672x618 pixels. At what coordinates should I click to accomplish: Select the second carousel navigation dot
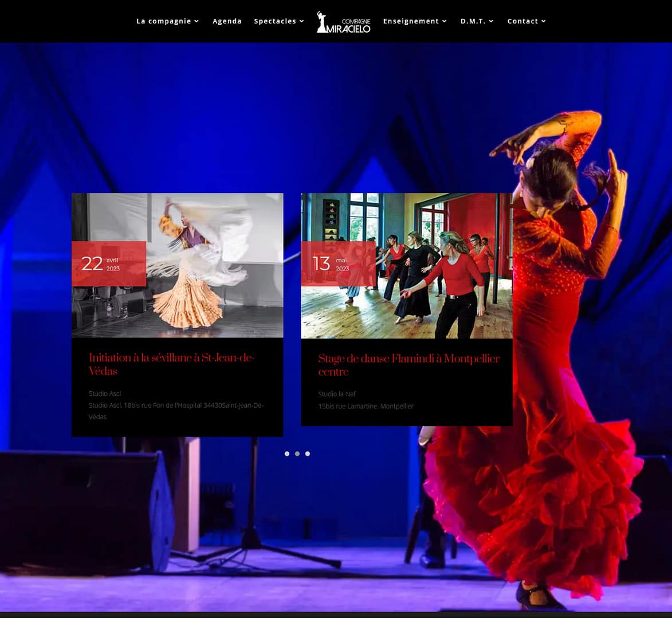pyautogui.click(x=297, y=453)
